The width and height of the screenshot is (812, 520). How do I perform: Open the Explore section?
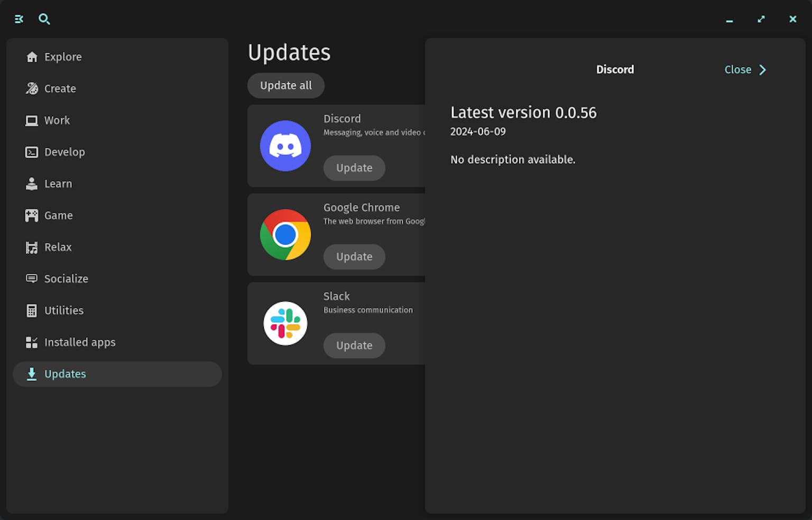[x=63, y=57]
